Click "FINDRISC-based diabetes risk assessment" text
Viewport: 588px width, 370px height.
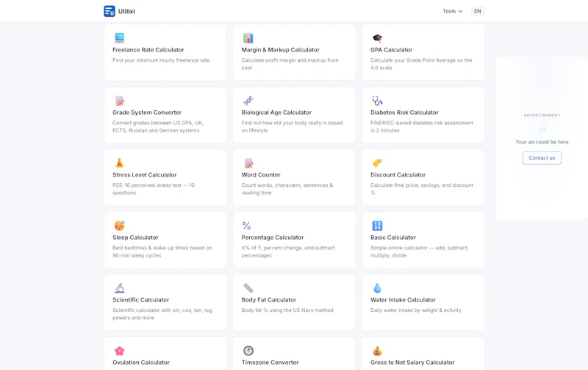point(421,127)
